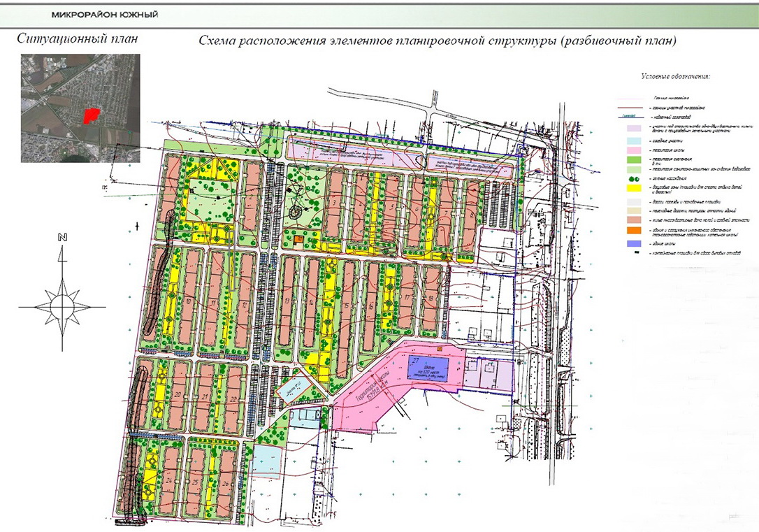Click residential building number 18
Viewport: 759px width, 532px height.
tap(431, 299)
